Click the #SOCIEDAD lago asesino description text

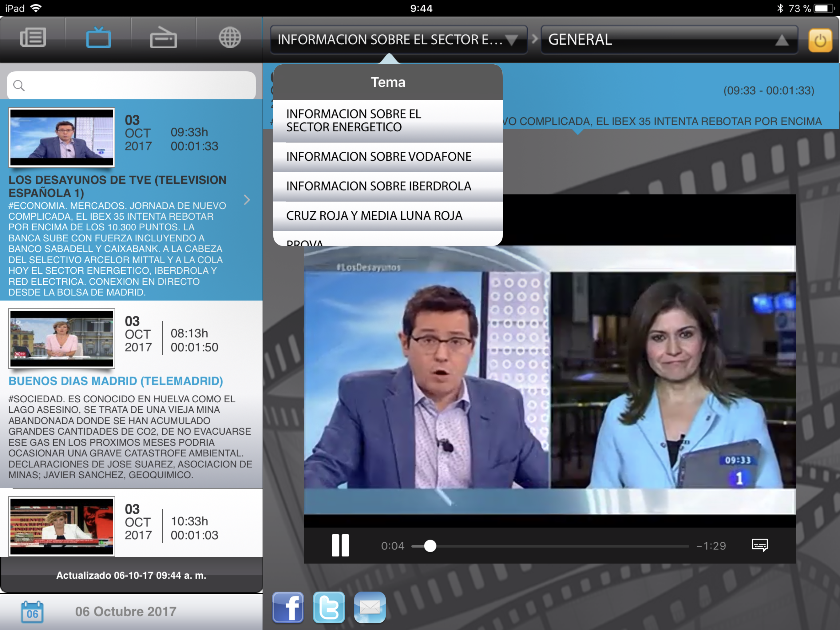[x=130, y=437]
